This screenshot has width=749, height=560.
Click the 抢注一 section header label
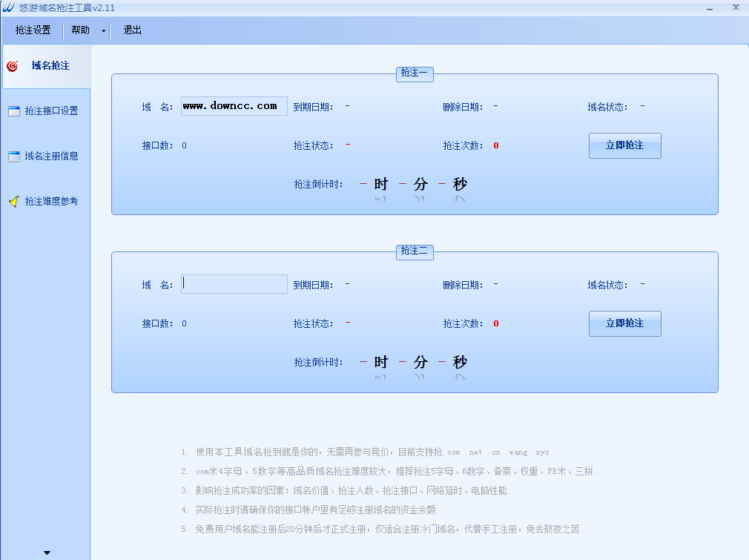pyautogui.click(x=414, y=74)
